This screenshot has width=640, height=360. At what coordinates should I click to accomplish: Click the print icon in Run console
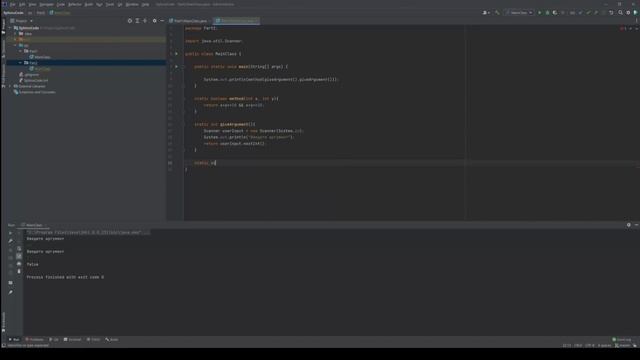click(x=19, y=264)
